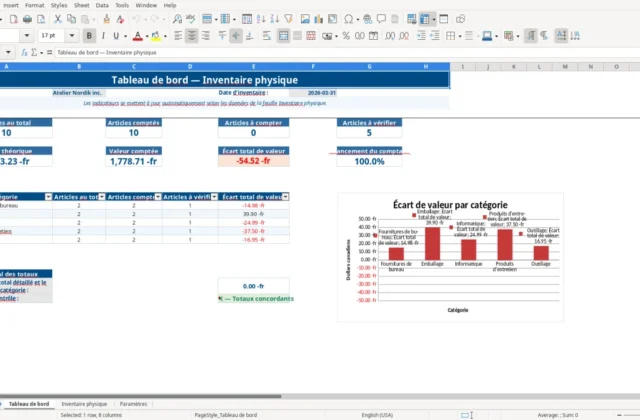Toggle Align Right
This screenshot has width=640, height=420.
pos(205,36)
